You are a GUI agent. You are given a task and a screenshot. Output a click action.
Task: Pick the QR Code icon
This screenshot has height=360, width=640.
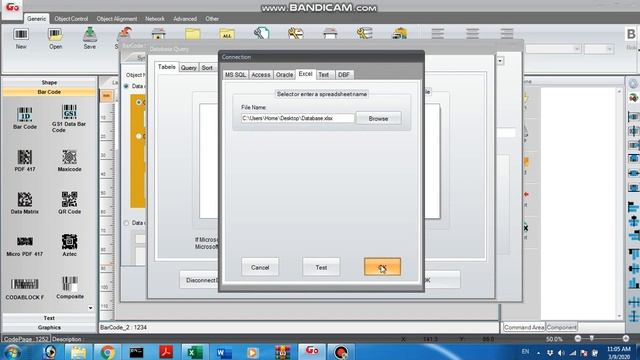[69, 200]
